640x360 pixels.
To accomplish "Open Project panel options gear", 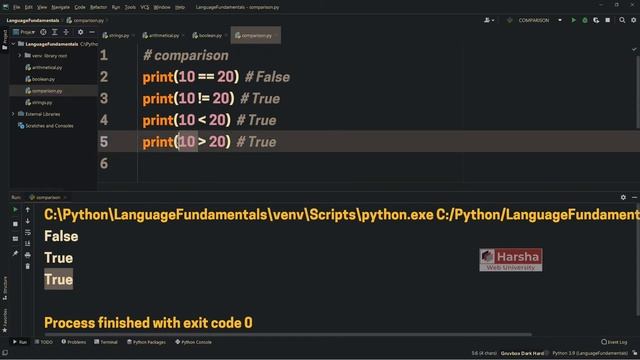I will point(80,32).
